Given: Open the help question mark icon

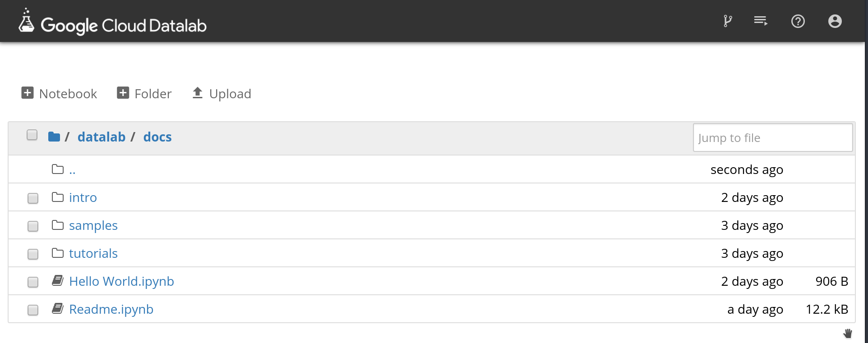Looking at the screenshot, I should point(798,21).
